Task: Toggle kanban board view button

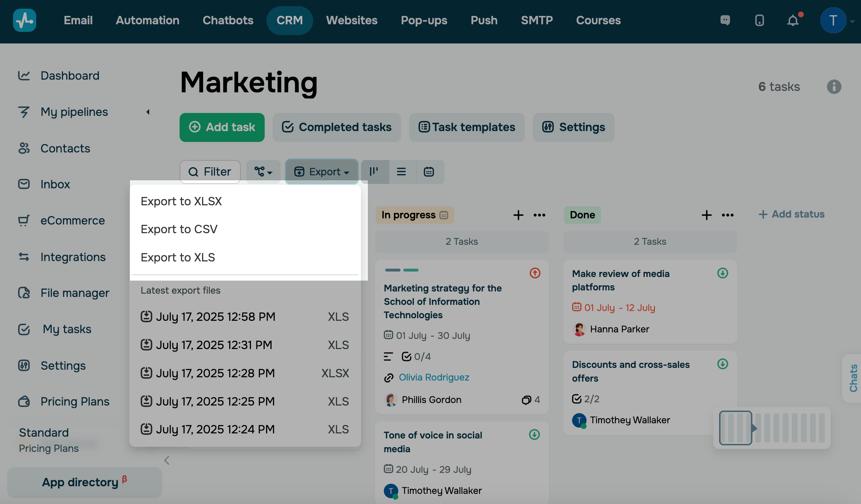Action: (x=374, y=172)
